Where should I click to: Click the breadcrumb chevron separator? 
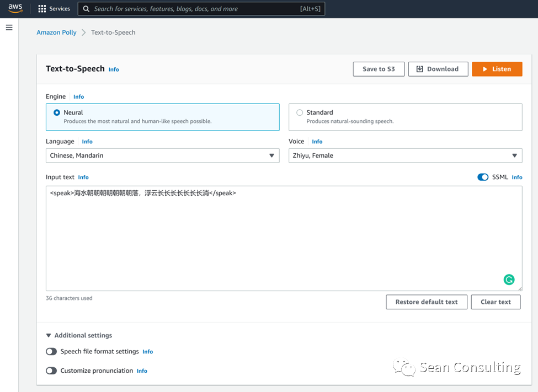coord(84,33)
